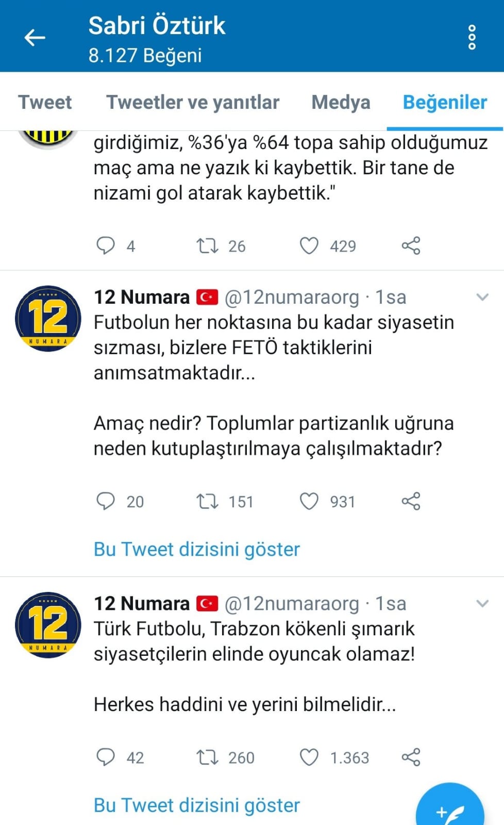Open the first 'Bu Tweet dizisini göster' link

pyautogui.click(x=196, y=549)
